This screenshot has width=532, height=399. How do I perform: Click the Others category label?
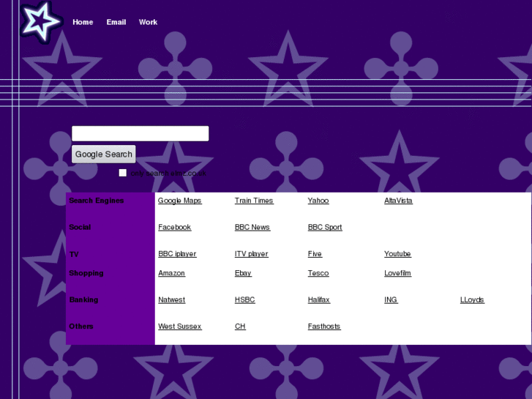pos(81,327)
